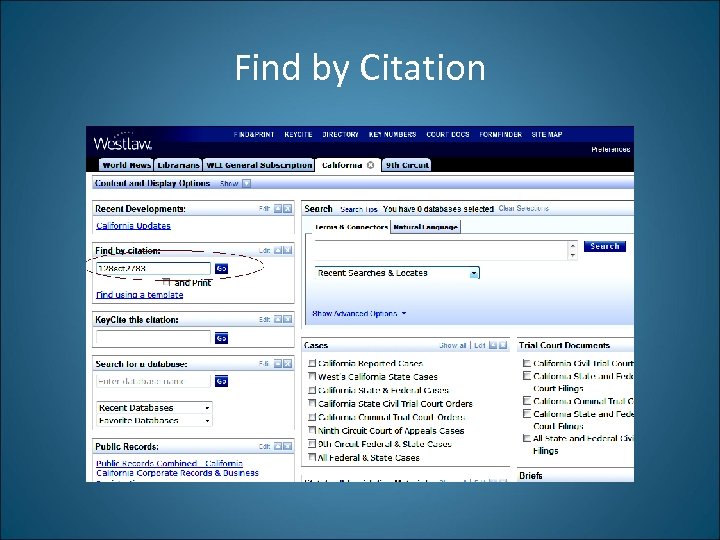Open KEYCITE in top menu
Screen dimensions: 720x540
[x=298, y=135]
